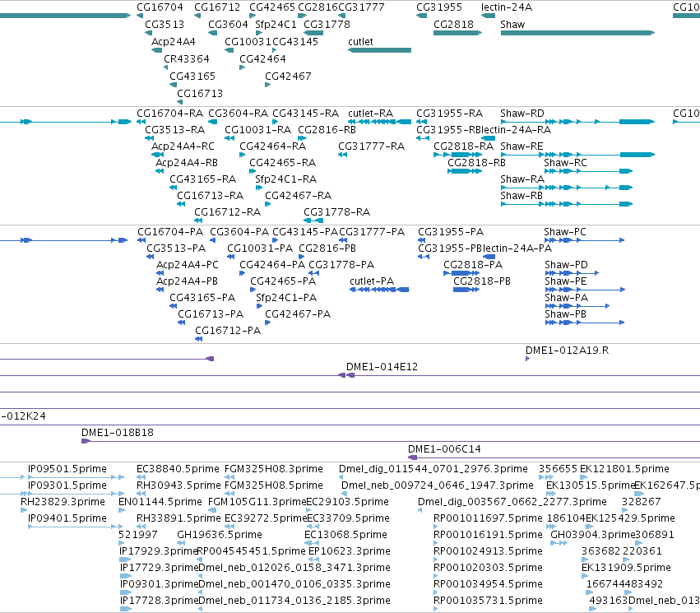The width and height of the screenshot is (700, 613).
Task: Click the EK121801.5prime EST label
Action: click(x=624, y=469)
